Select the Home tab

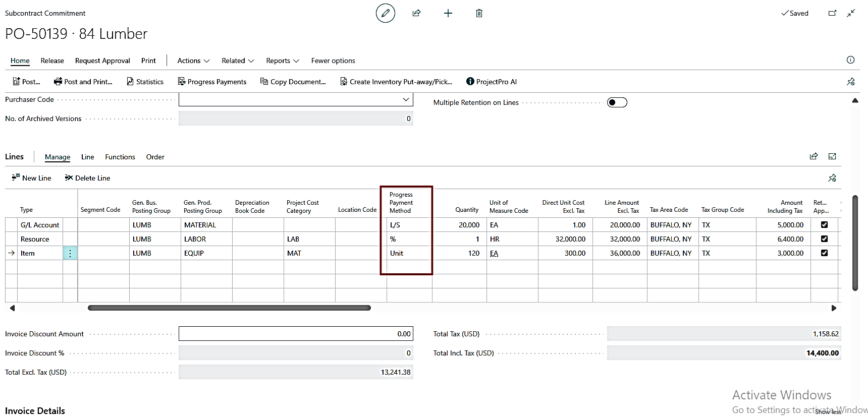point(20,61)
